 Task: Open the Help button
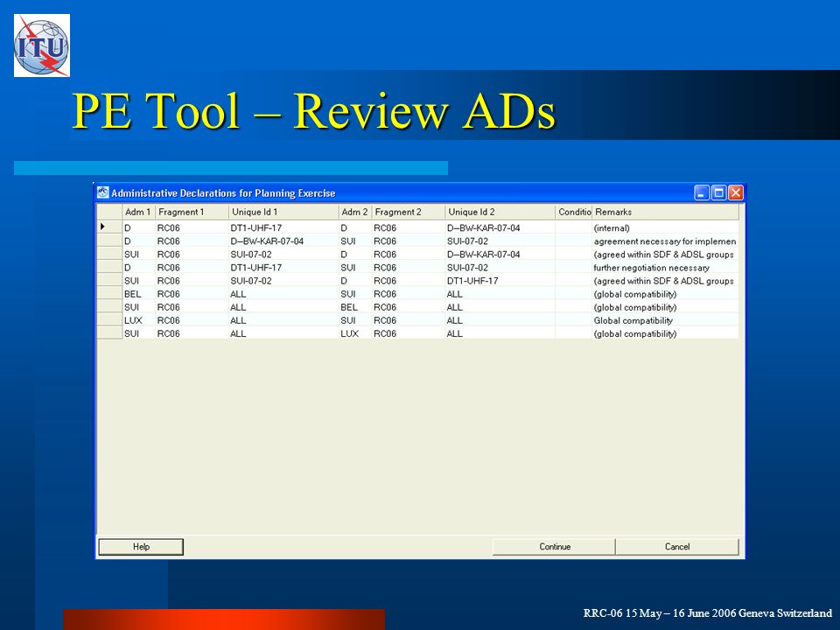(x=141, y=546)
